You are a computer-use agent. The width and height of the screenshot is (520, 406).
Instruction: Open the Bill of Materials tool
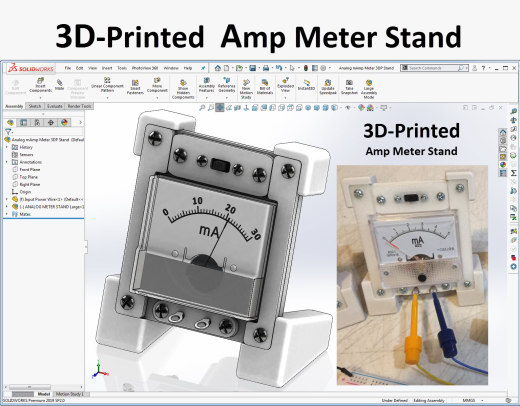coord(265,87)
